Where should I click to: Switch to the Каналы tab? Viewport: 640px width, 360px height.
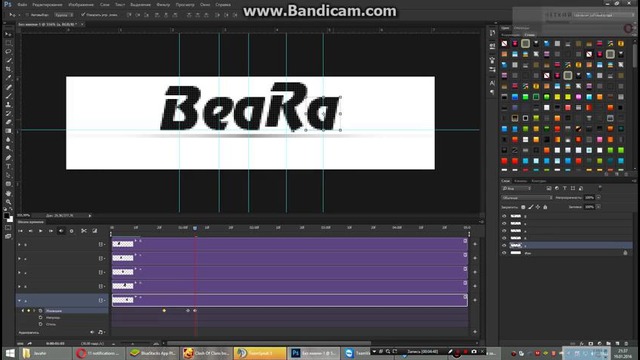pos(520,181)
